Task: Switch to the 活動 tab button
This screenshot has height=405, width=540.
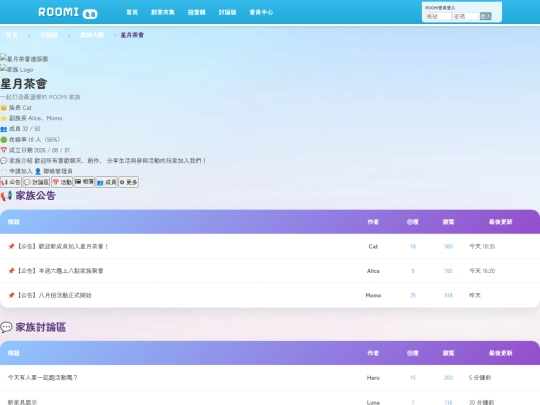Action: [62, 182]
